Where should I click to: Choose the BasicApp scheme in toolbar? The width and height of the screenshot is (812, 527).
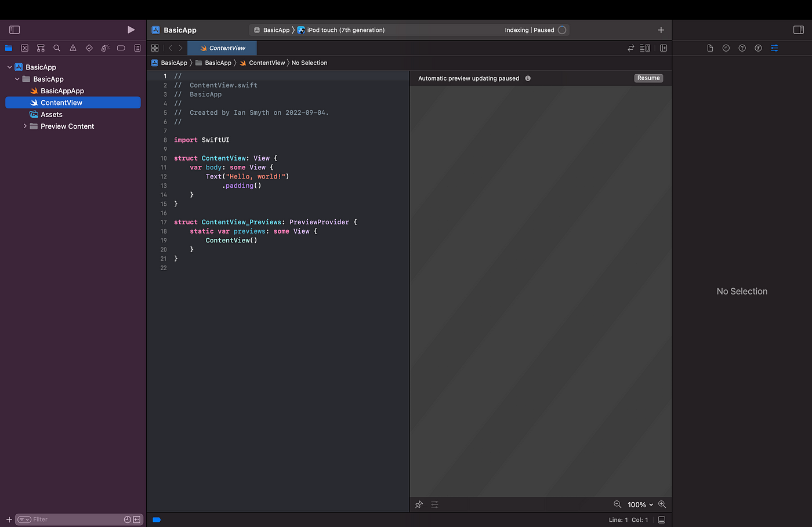[271, 30]
